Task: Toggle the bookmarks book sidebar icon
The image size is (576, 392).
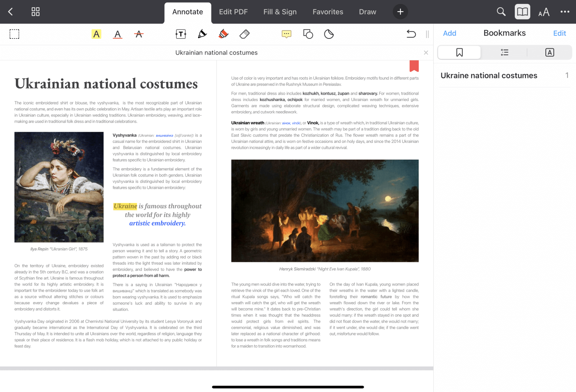Action: [x=522, y=12]
